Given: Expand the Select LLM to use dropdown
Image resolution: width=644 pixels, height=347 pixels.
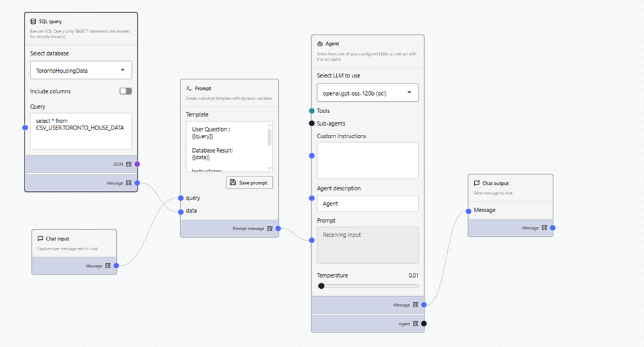Looking at the screenshot, I should pos(367,93).
